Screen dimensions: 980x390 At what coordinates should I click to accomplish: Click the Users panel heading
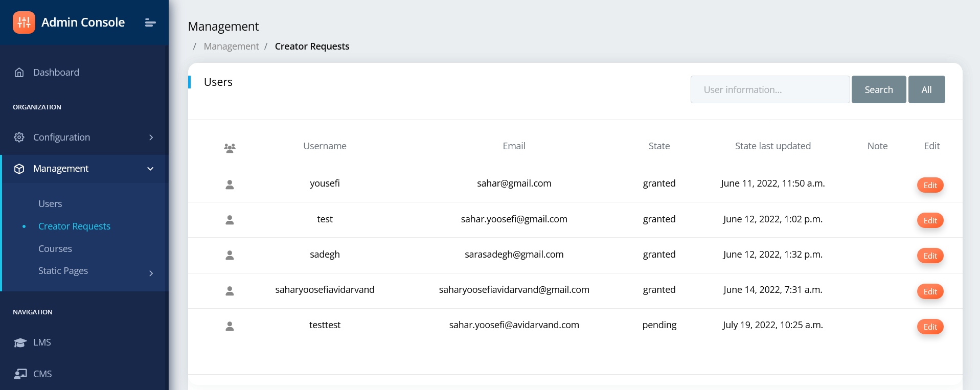coord(218,82)
